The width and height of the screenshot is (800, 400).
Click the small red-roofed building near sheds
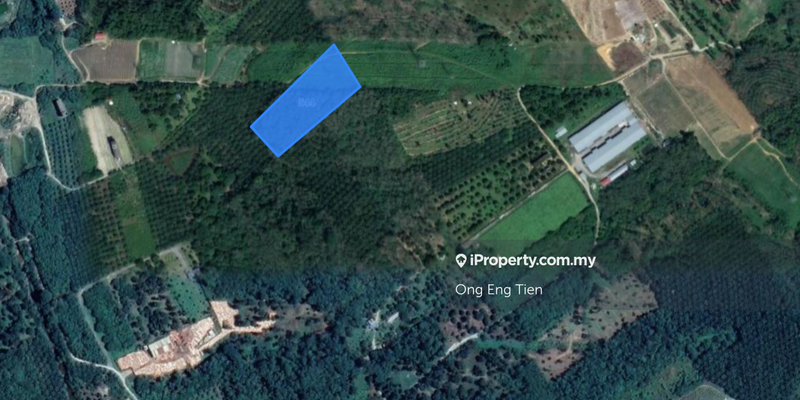click(x=605, y=181)
